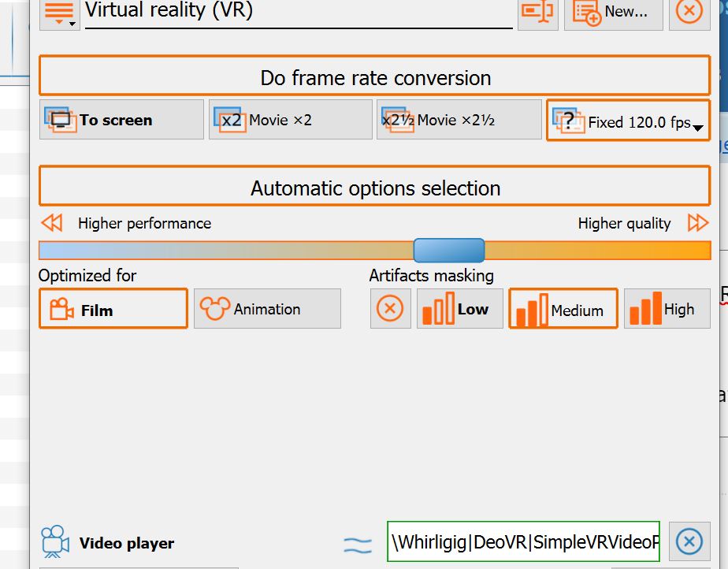Screen dimensions: 728x569
Task: Select Animation optimization
Action: [267, 309]
